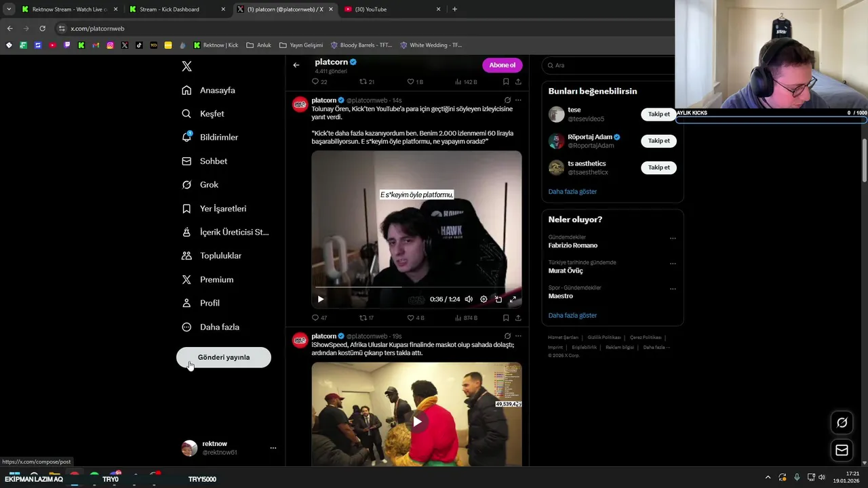
Task: Go back with the profile header arrow
Action: (296, 65)
